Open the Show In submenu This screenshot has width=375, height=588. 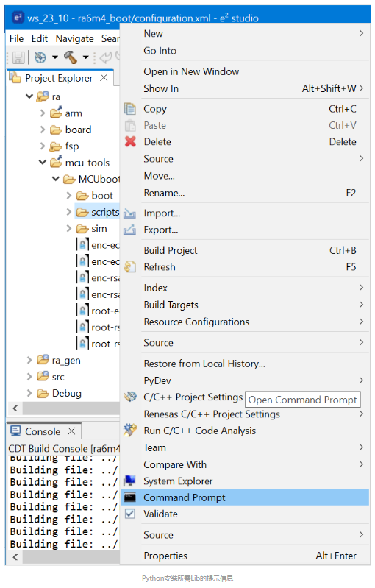click(245, 88)
